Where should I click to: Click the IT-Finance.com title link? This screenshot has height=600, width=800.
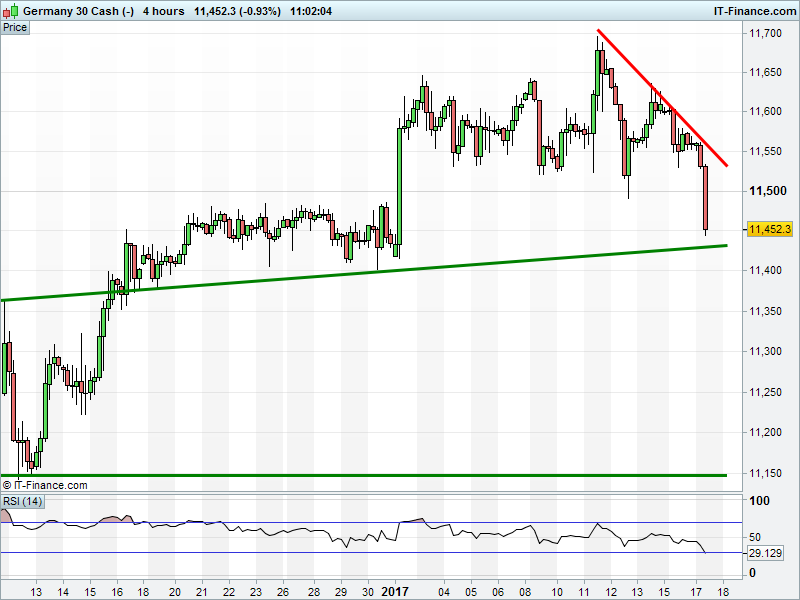[x=755, y=11]
